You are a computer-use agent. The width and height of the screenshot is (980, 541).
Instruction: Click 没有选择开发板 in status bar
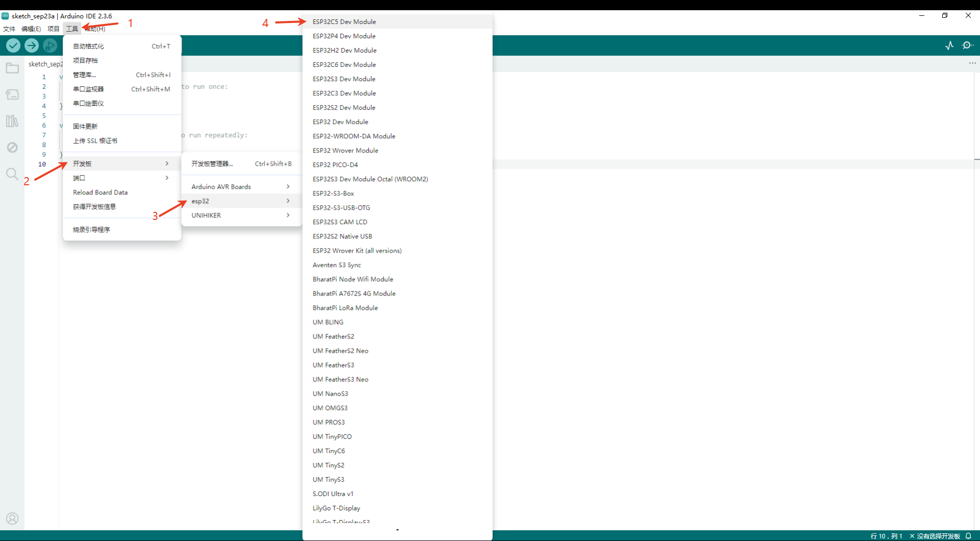(x=935, y=536)
